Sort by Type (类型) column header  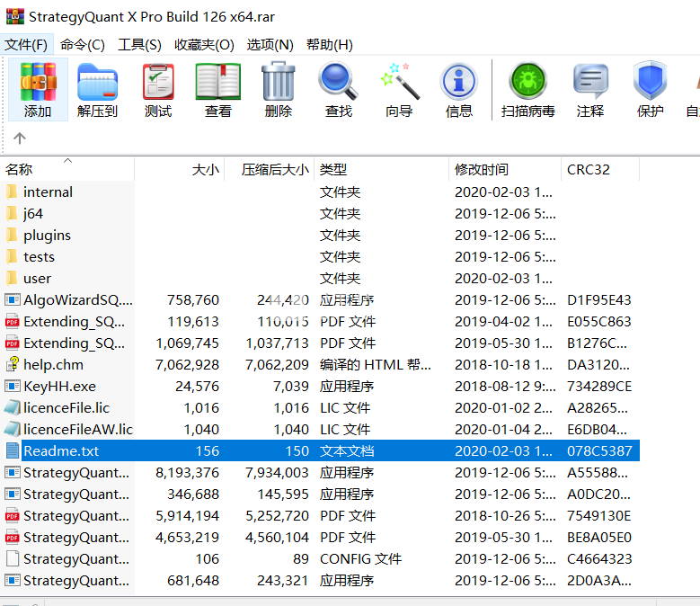382,169
